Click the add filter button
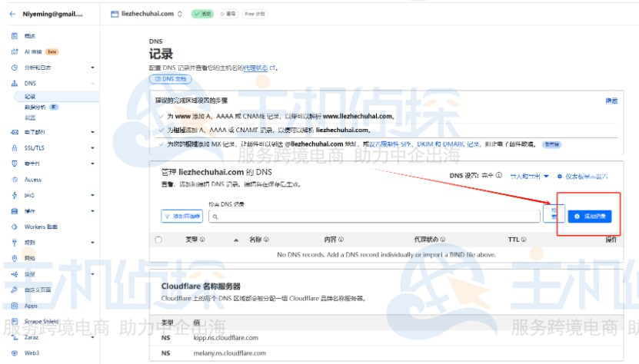This screenshot has height=364, width=639. coord(182,217)
